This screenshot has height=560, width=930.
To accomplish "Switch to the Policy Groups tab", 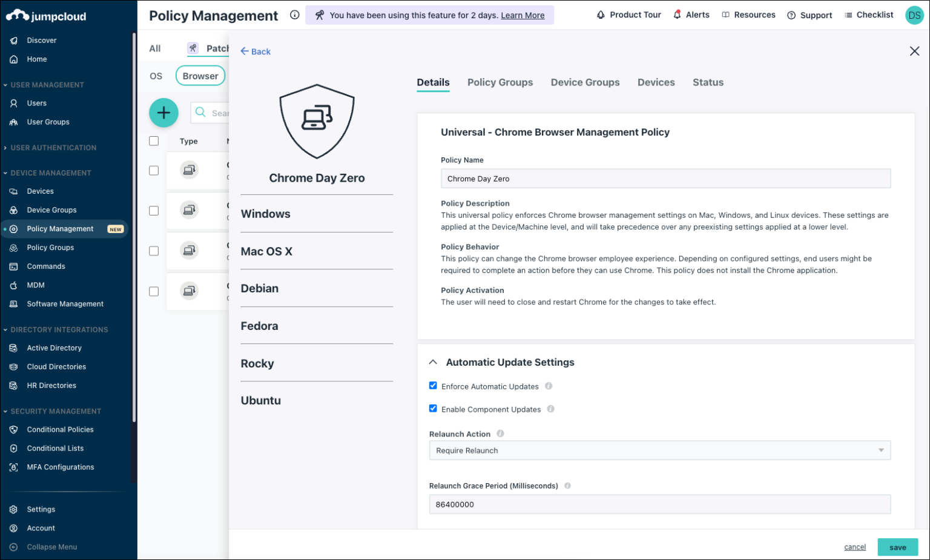I will 500,82.
